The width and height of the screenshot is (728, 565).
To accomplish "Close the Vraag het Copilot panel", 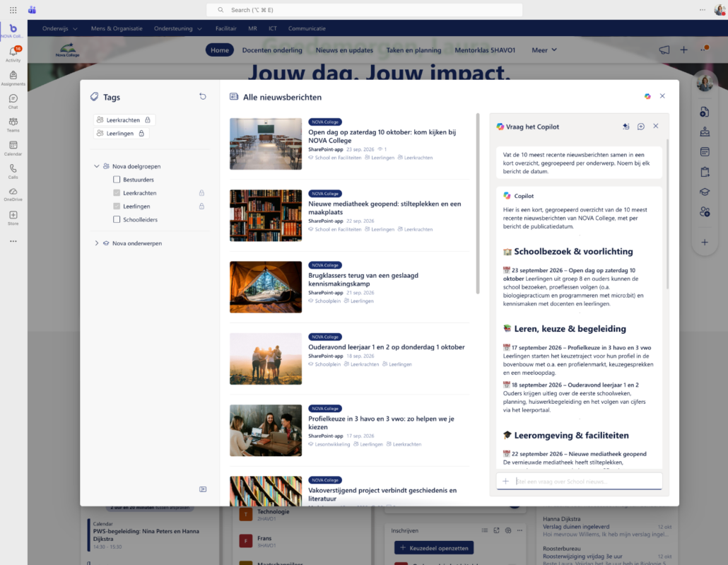I will click(656, 126).
